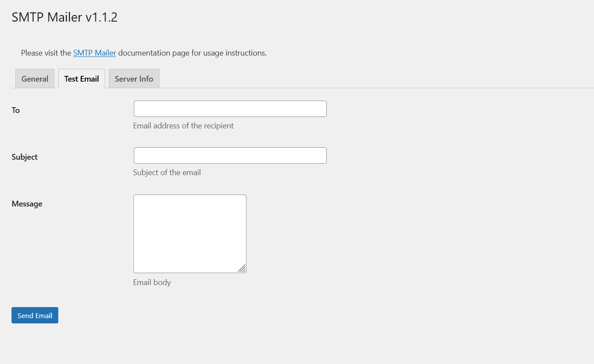Viewport: 594px width, 364px height.
Task: Click the "Message" field label
Action: coord(27,204)
